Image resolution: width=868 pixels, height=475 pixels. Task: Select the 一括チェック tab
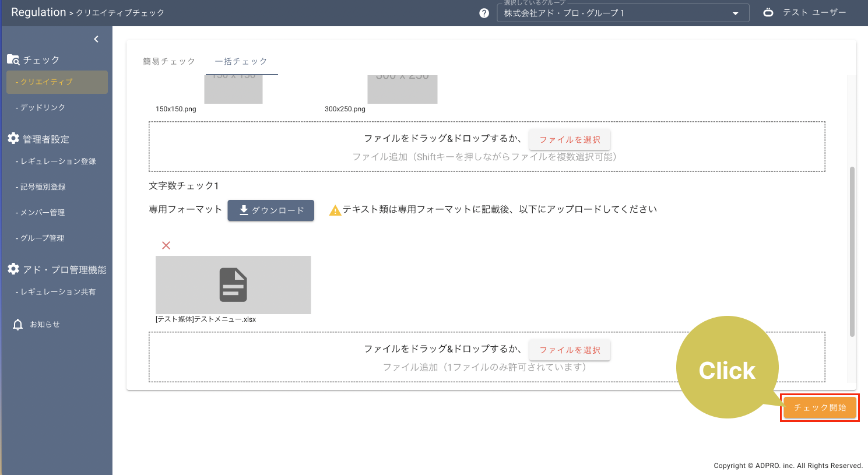(241, 61)
